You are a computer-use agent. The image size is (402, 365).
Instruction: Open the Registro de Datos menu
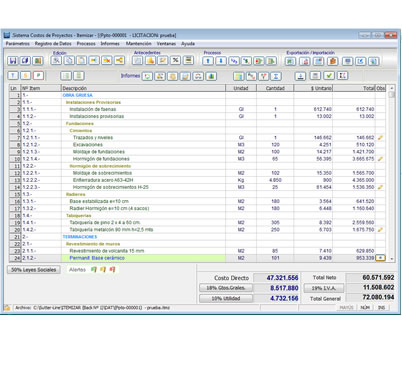pyautogui.click(x=53, y=44)
